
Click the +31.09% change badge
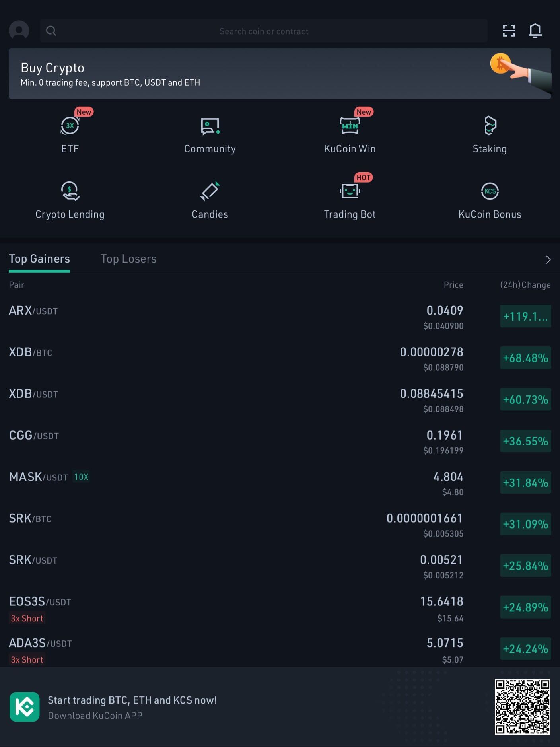525,524
